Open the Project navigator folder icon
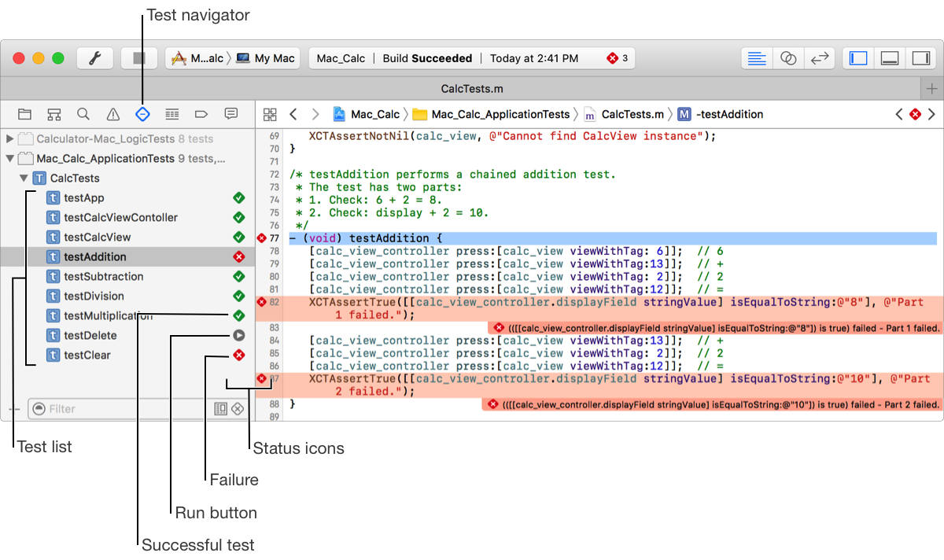 click(x=24, y=114)
